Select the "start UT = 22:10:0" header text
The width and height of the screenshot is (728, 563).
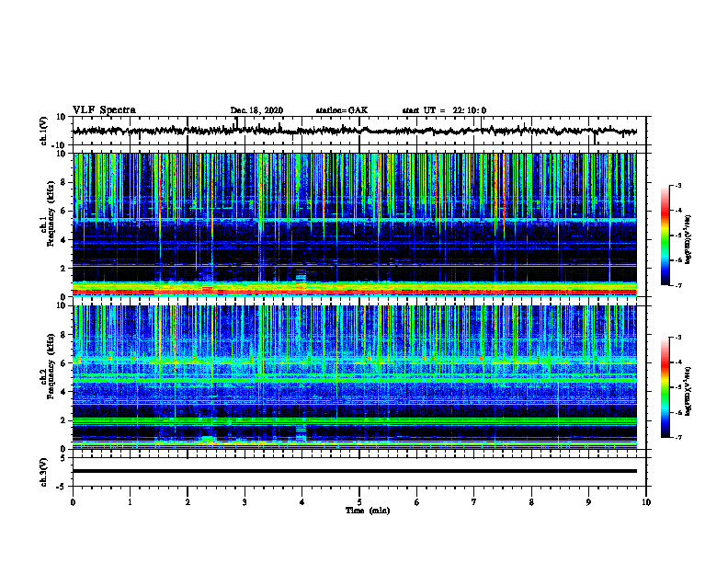pos(444,110)
